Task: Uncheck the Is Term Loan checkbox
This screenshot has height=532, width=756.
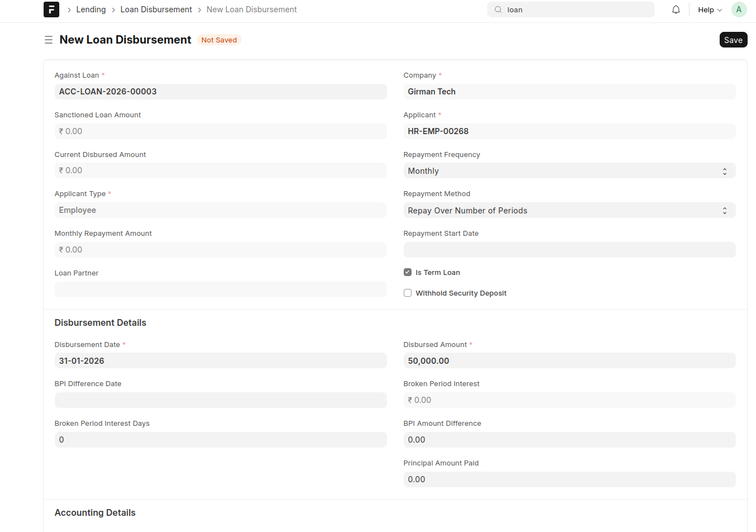Action: click(x=408, y=272)
